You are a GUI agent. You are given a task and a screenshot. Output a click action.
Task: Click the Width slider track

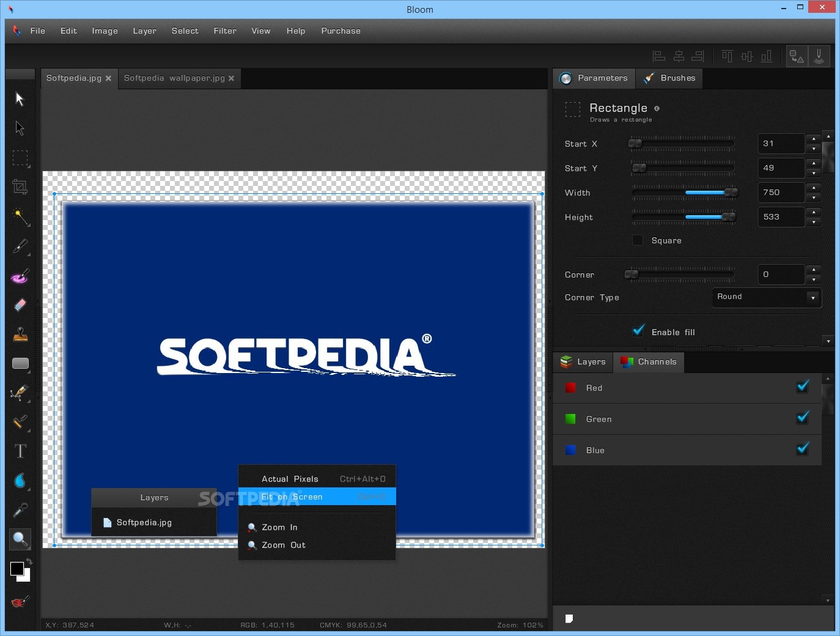point(684,193)
